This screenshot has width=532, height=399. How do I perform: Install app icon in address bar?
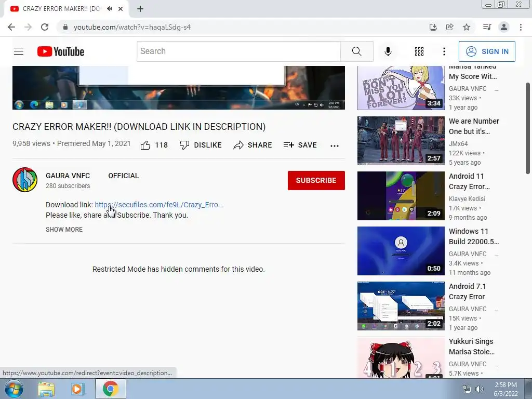click(x=433, y=27)
